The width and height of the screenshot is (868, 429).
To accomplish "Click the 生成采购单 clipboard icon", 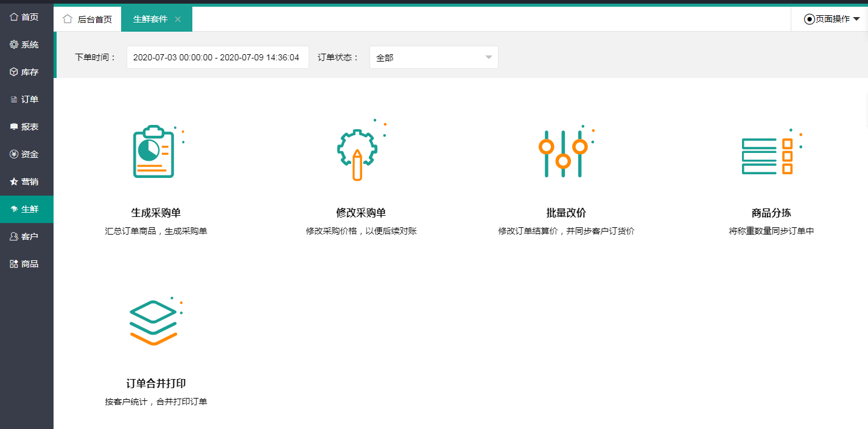I will click(153, 152).
